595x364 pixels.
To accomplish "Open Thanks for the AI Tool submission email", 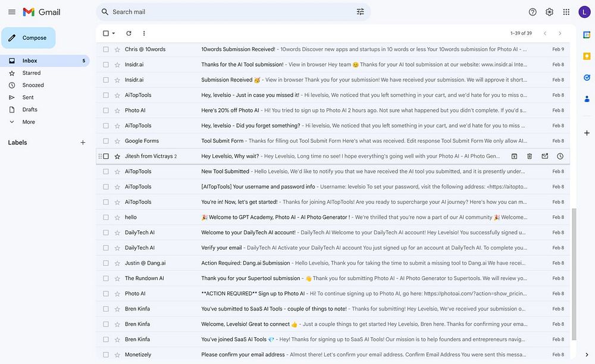I will click(x=333, y=64).
